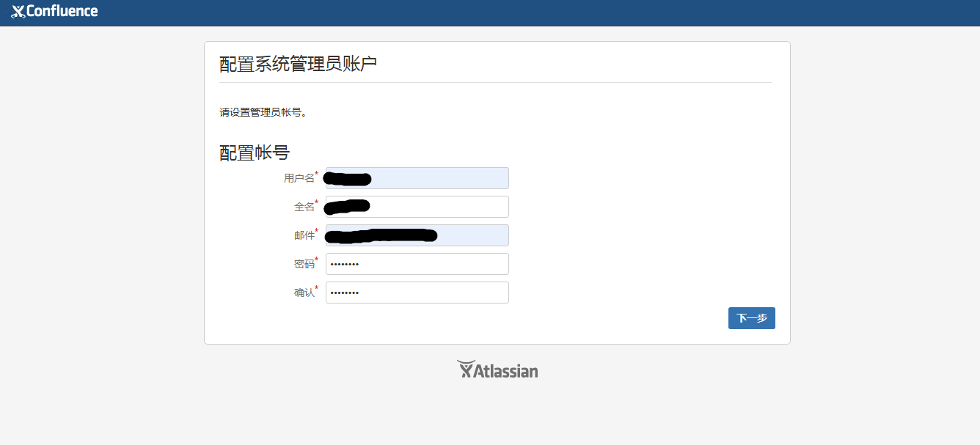980x445 pixels.
Task: Click inside the 密码 password field
Action: pos(417,263)
